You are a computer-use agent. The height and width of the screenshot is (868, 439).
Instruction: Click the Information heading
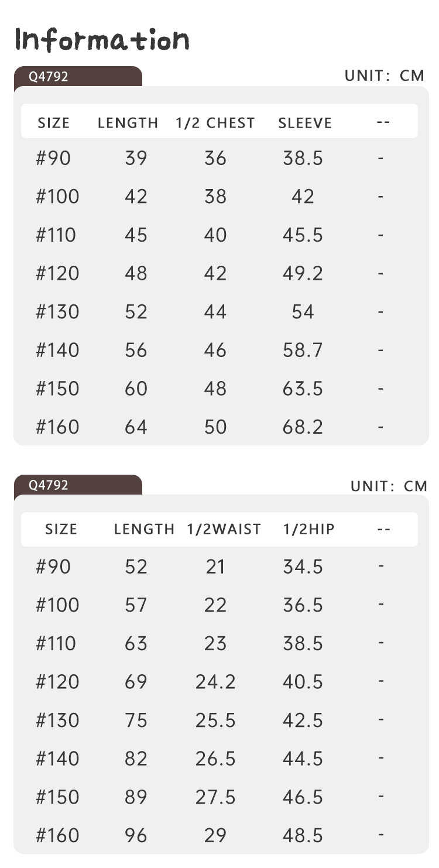coord(102,40)
